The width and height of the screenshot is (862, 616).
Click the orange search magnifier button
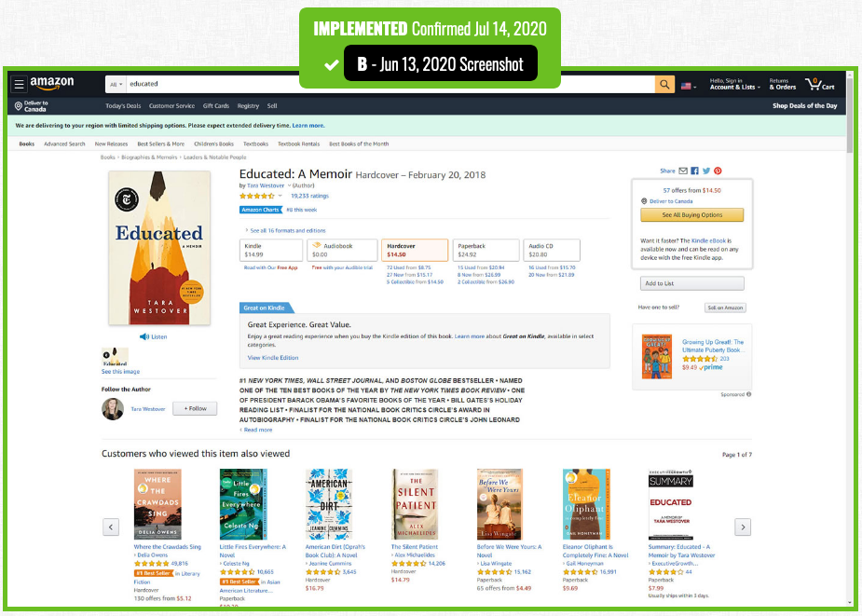(664, 84)
